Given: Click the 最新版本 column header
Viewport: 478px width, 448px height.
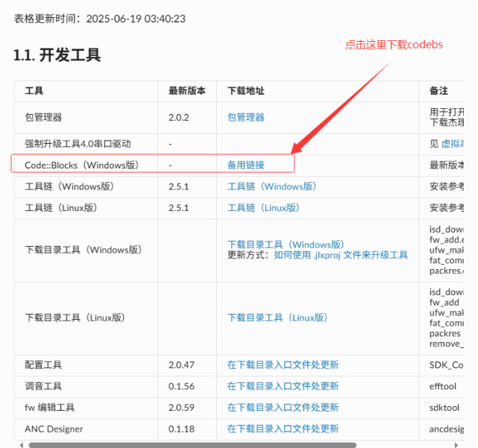Looking at the screenshot, I should (x=187, y=91).
